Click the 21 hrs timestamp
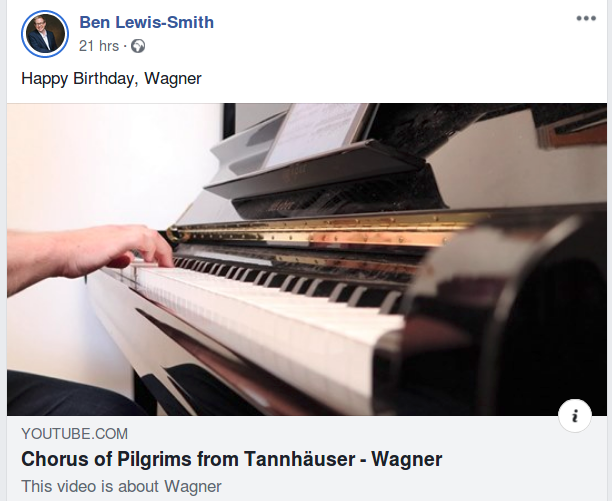The width and height of the screenshot is (612, 501). click(99, 46)
